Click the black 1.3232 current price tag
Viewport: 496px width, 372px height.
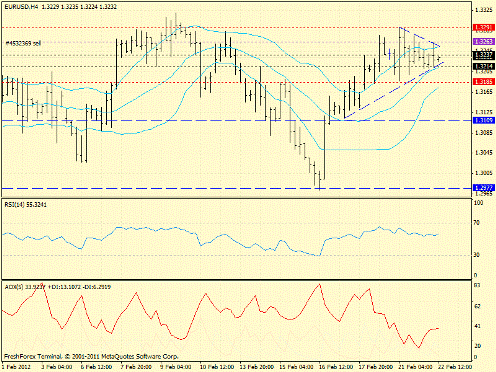pyautogui.click(x=484, y=55)
